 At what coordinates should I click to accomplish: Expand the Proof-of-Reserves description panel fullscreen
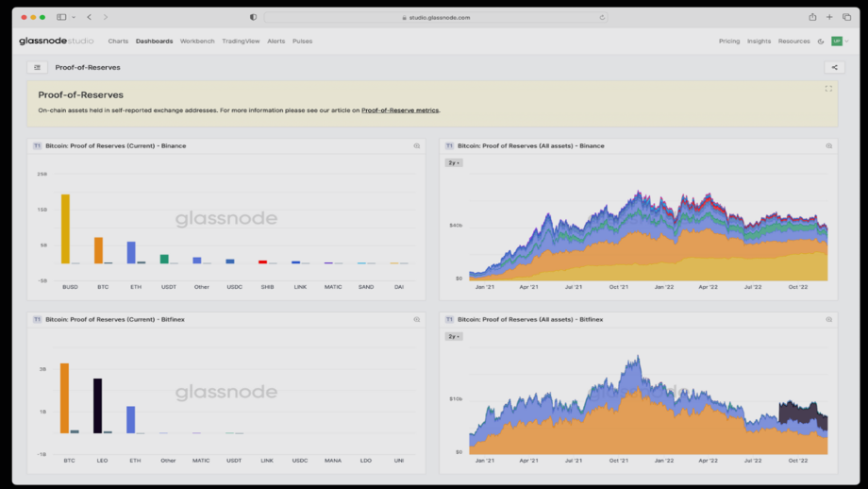(x=828, y=89)
